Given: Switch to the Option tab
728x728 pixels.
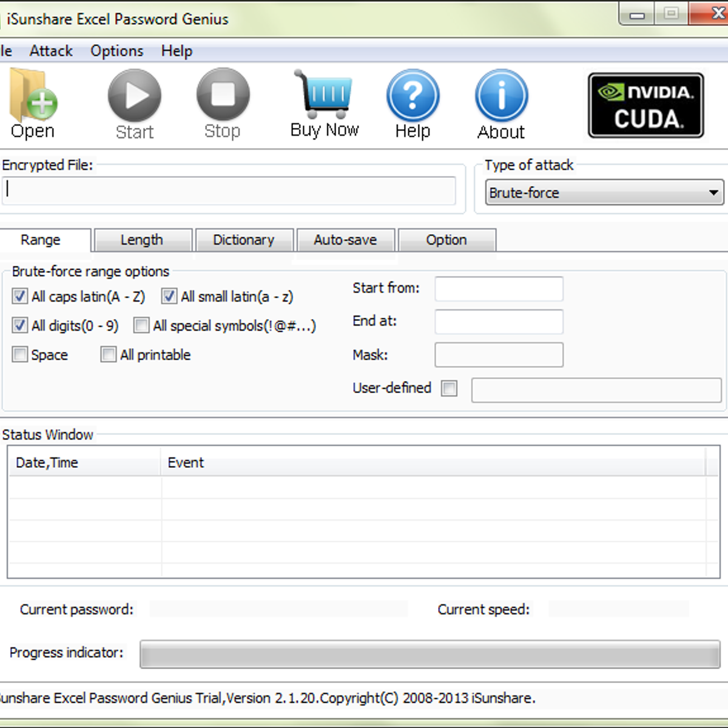Looking at the screenshot, I should coord(447,240).
